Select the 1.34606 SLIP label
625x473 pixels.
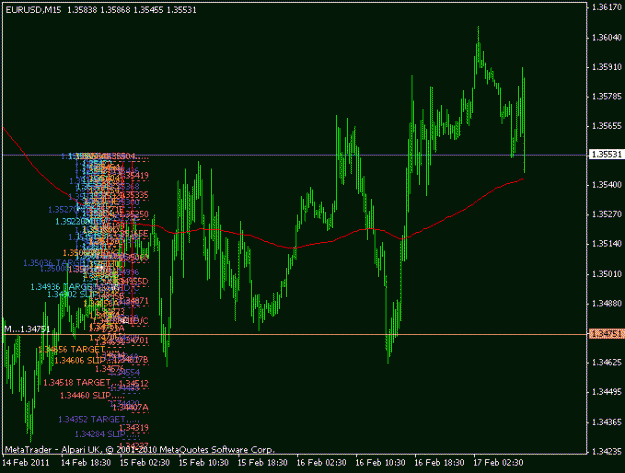79,361
